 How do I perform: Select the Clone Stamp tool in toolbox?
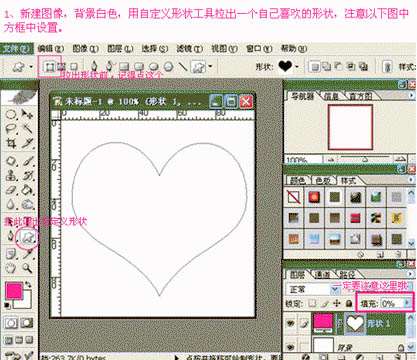[x=11, y=175]
